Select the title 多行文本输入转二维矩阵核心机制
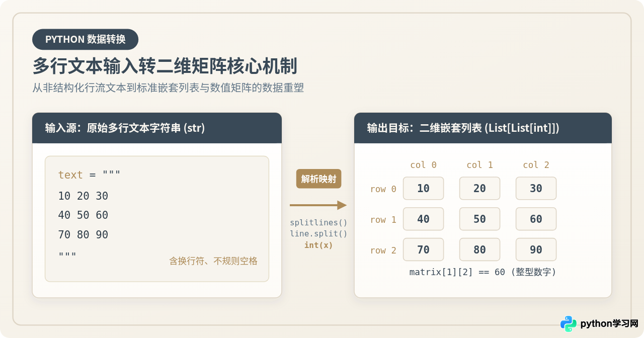 pyautogui.click(x=165, y=66)
